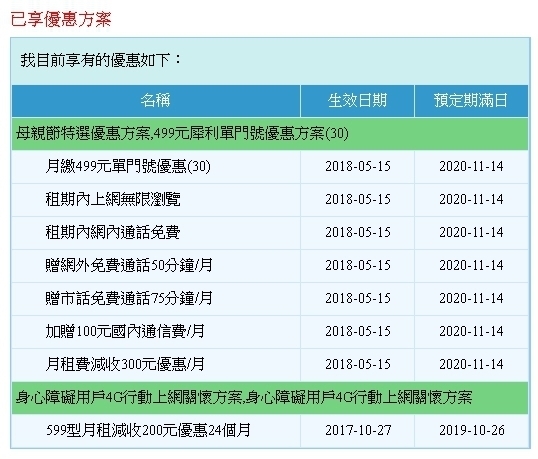Click the page title 已享優惠方案
The image size is (538, 459).
click(x=61, y=19)
